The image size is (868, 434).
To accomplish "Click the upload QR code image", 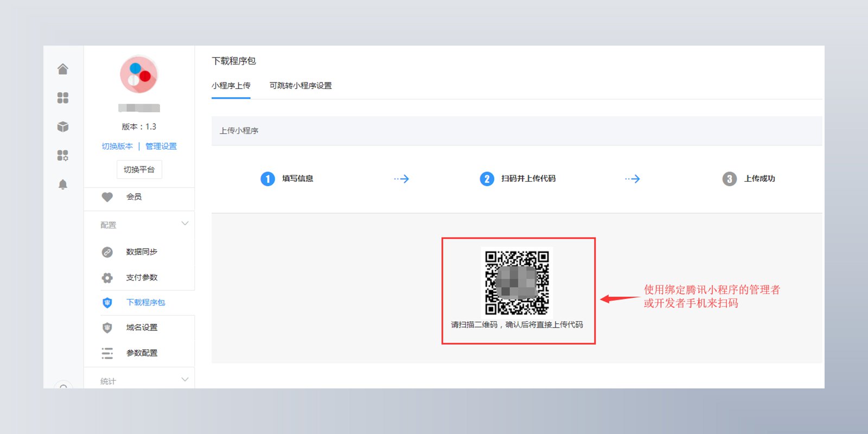I will (517, 283).
